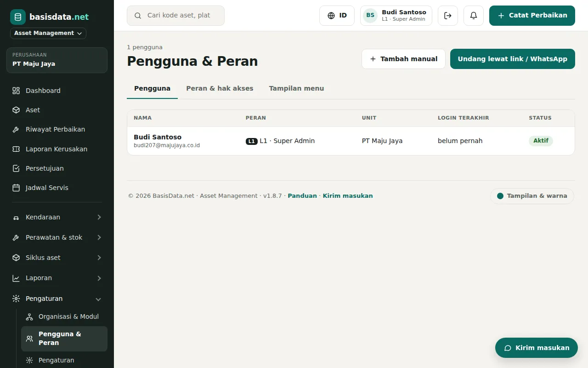Open the Panduan footer link
Viewport: 588px width, 368px height.
click(302, 196)
